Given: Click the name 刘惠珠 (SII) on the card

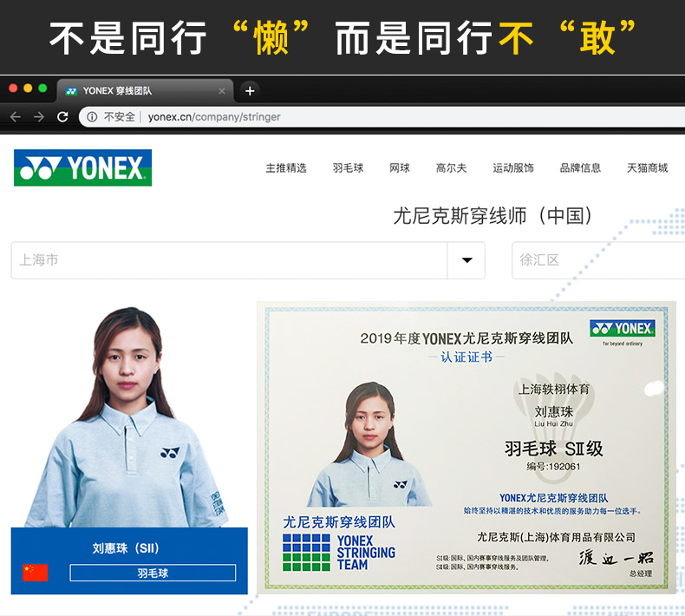Looking at the screenshot, I should pos(126,547).
